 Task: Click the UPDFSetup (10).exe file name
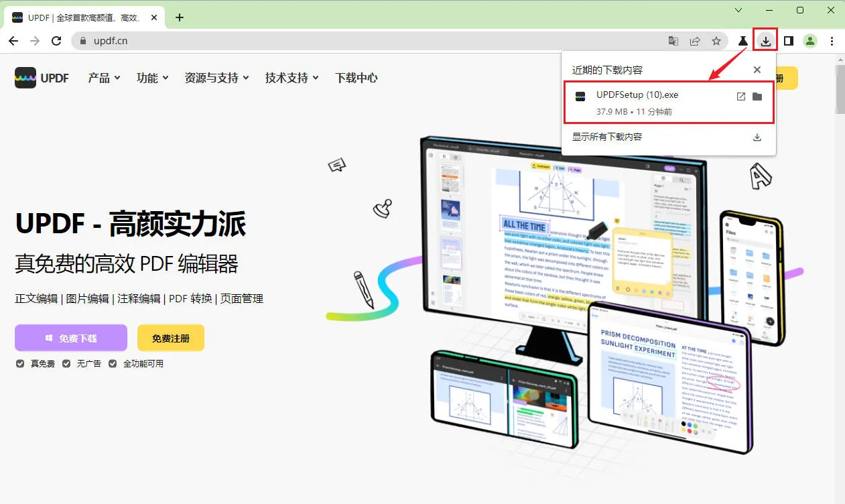point(637,95)
